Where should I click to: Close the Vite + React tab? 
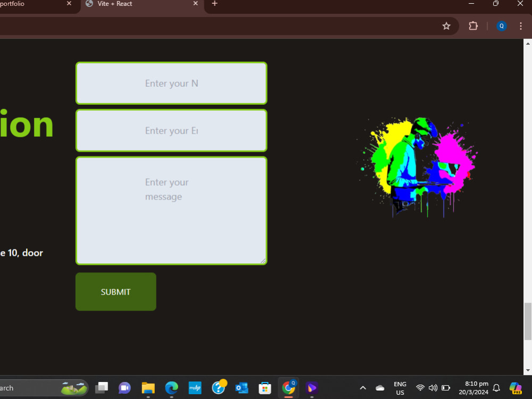195,3
